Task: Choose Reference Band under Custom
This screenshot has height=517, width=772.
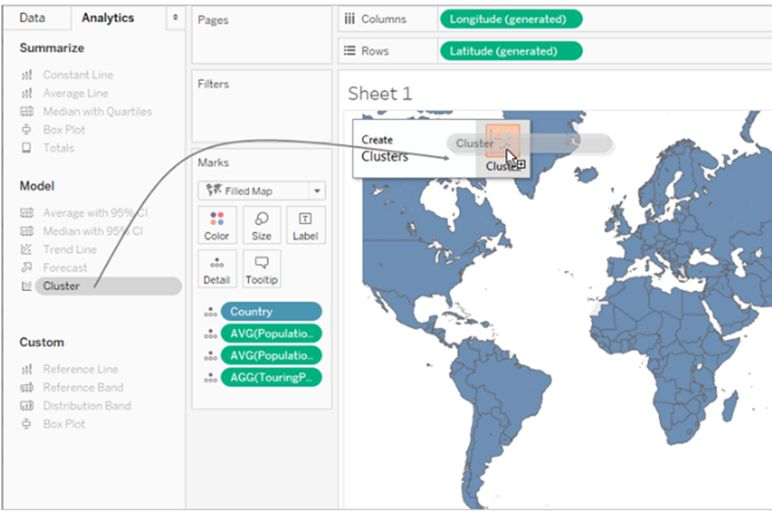Action: (x=83, y=387)
